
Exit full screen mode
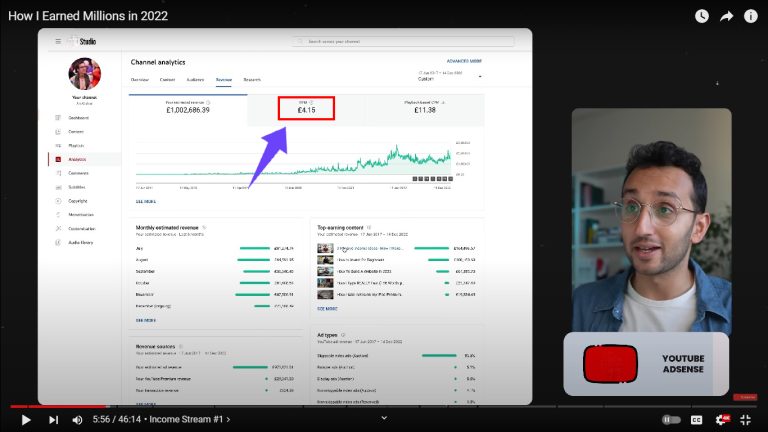pos(745,420)
